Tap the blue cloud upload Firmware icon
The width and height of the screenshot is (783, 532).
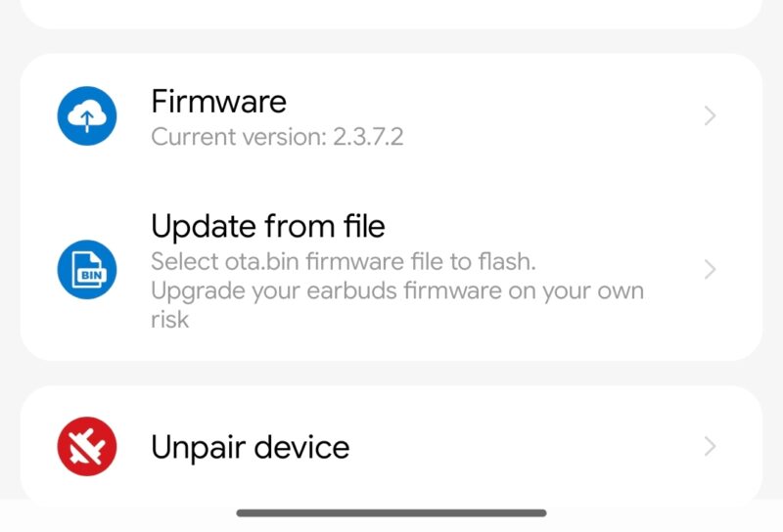point(87,115)
